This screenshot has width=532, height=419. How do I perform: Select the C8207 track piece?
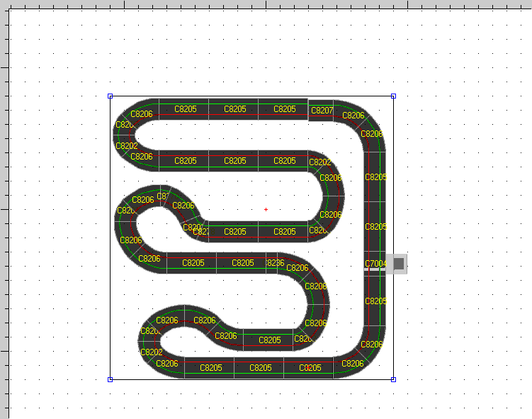tap(322, 111)
